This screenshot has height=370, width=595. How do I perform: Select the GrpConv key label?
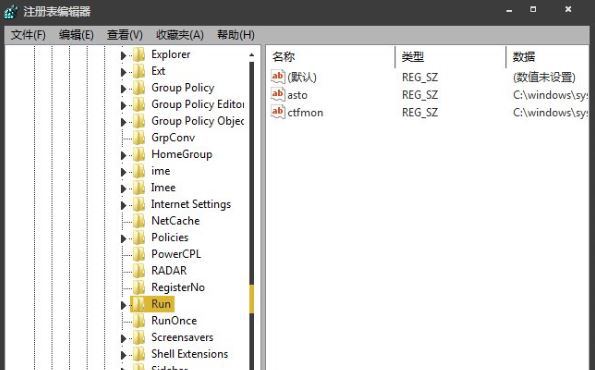click(173, 138)
